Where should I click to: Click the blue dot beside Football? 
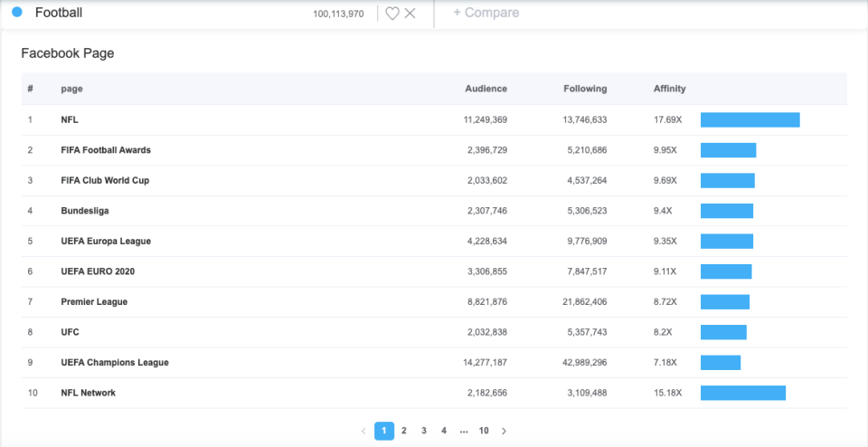[17, 12]
